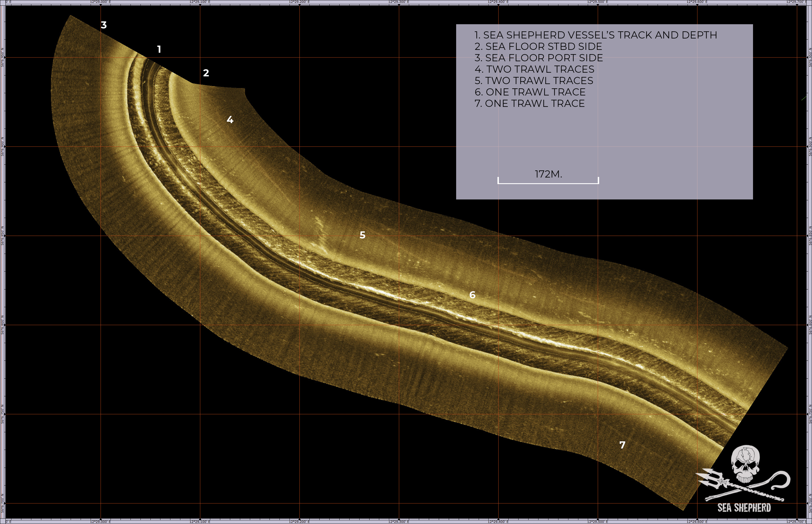
Task: Click legend entry '6. One trawl trace'
Action: point(530,92)
